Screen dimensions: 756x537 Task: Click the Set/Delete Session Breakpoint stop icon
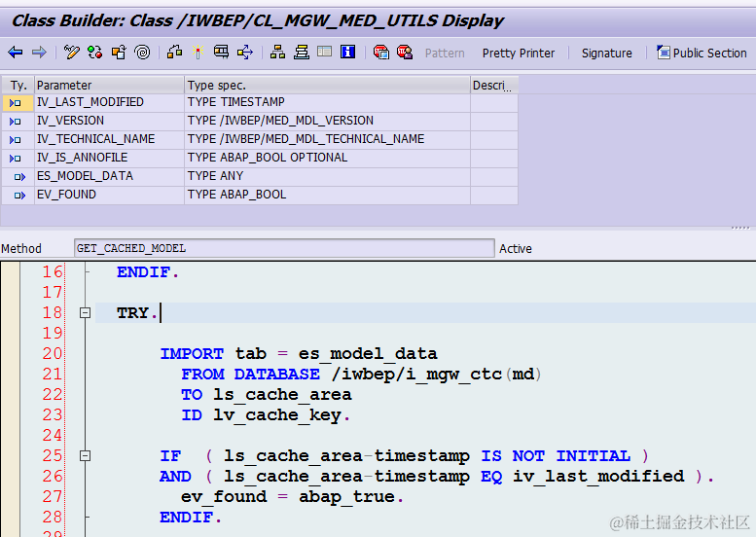(x=380, y=52)
